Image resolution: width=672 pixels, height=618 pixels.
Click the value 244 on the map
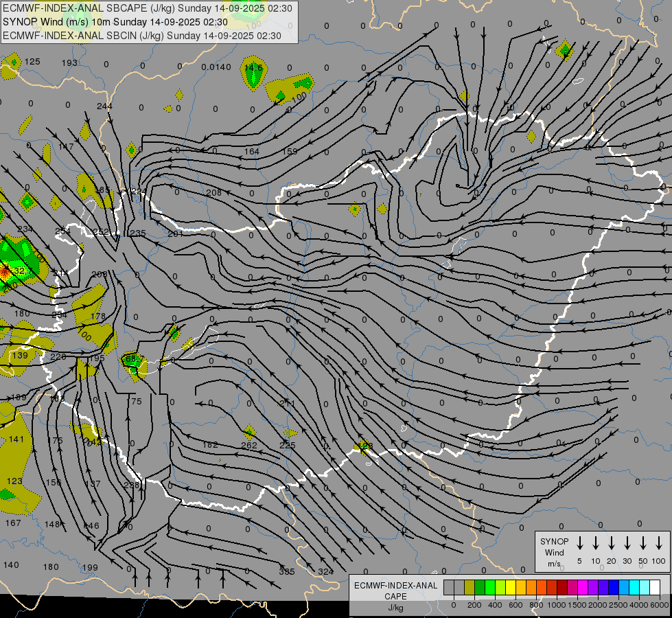(x=104, y=106)
